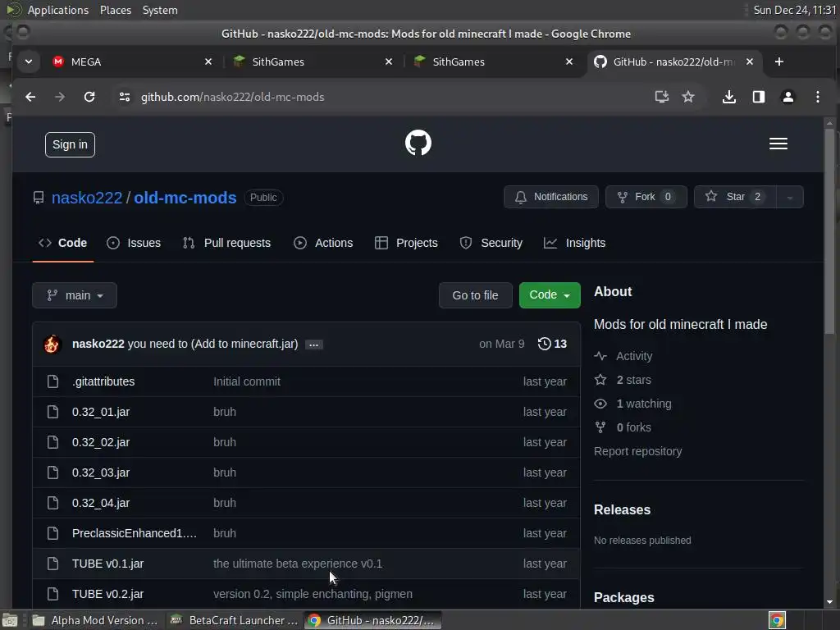Click the Initial commit message link
The image size is (840, 630).
pos(246,381)
